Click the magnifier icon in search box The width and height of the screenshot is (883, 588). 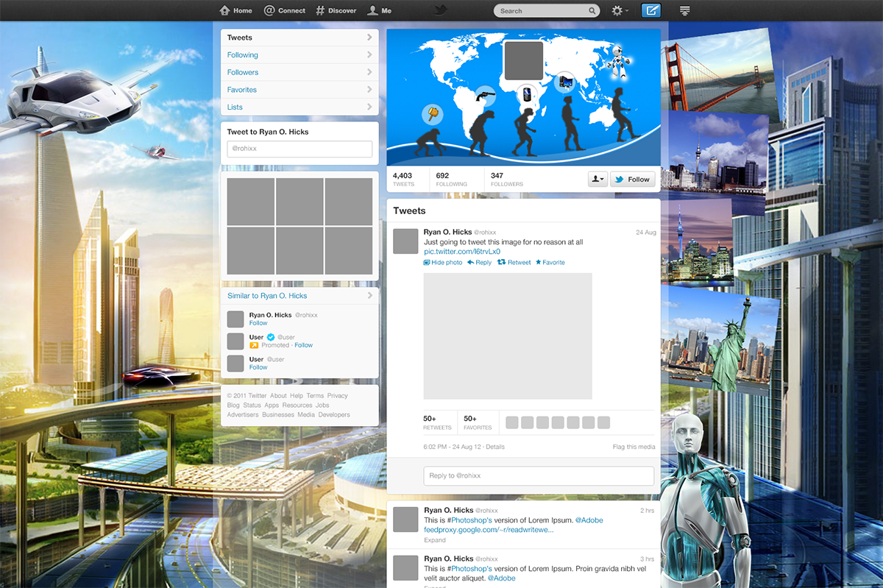pyautogui.click(x=592, y=11)
